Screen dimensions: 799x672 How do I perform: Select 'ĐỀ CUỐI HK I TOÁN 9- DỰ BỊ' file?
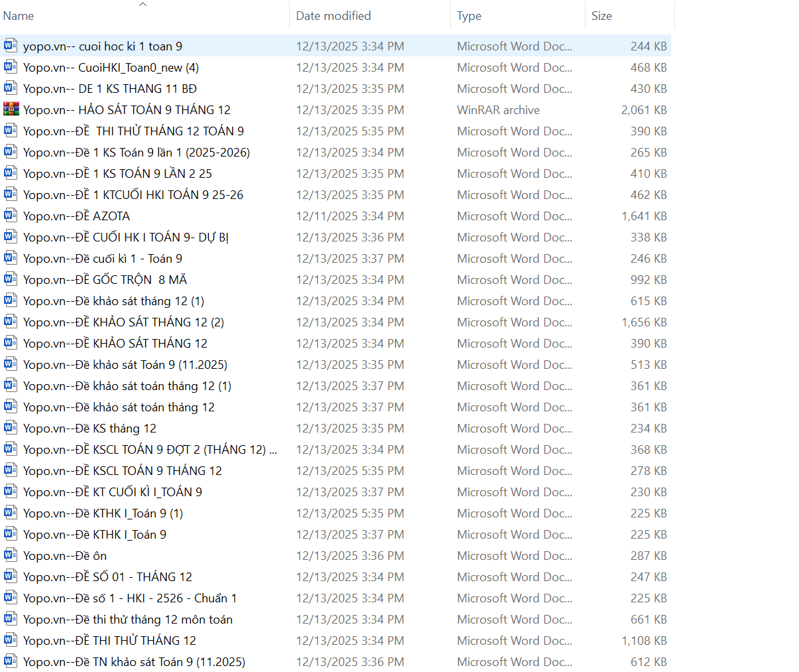pos(126,237)
